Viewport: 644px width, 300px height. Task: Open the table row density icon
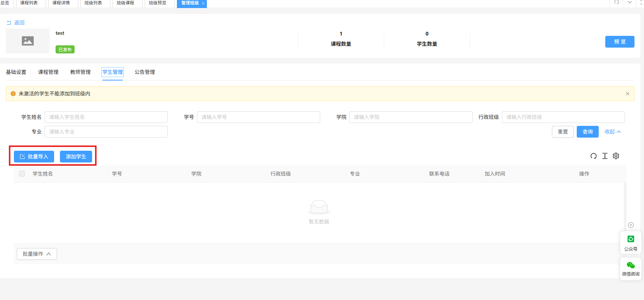[605, 156]
